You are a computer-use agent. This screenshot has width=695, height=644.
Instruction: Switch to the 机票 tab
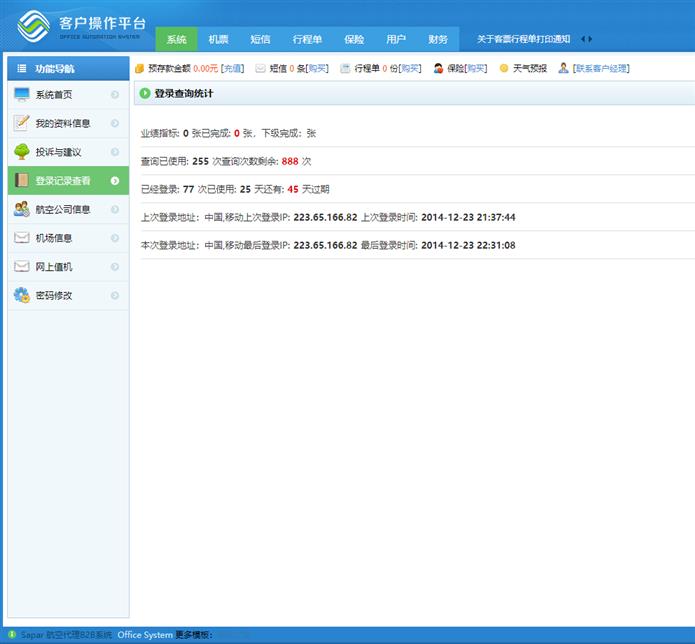pos(218,39)
